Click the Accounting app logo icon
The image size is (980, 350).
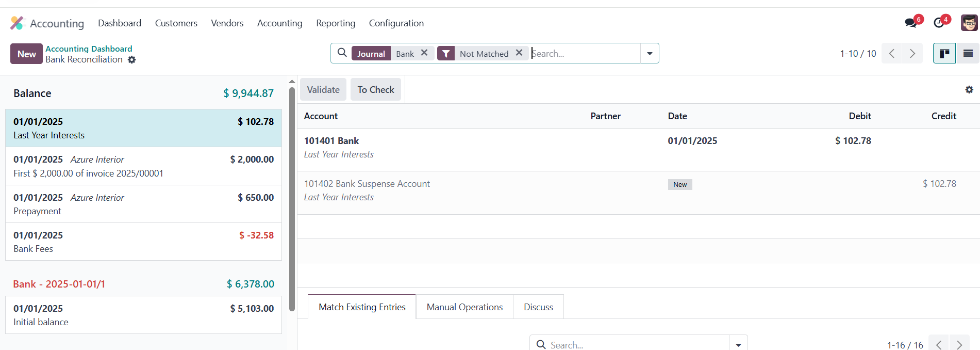pos(16,23)
